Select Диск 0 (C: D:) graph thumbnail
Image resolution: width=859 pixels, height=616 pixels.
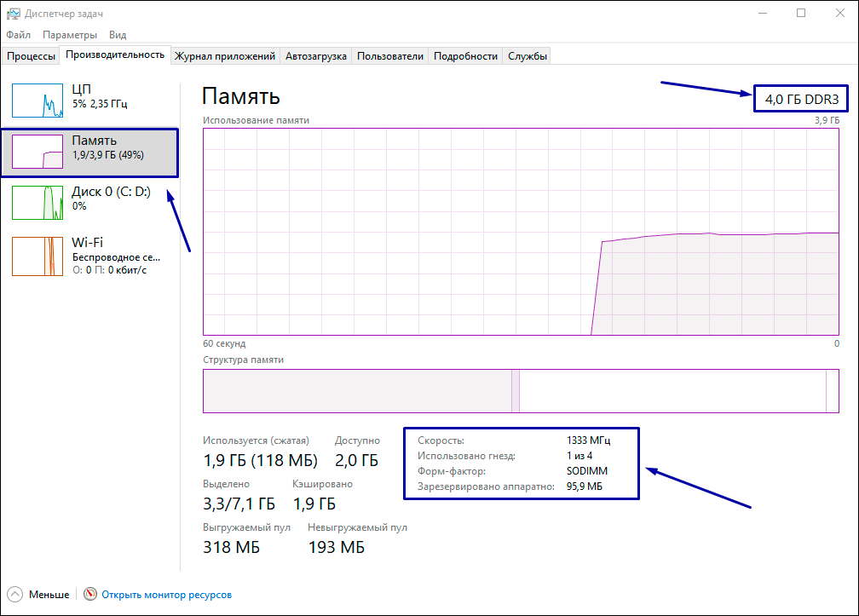point(37,203)
